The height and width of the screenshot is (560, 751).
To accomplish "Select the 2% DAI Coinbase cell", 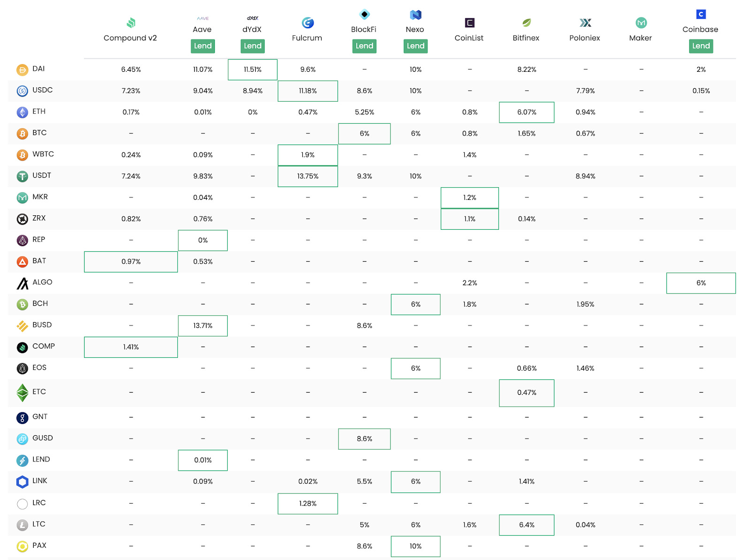I will pyautogui.click(x=701, y=69).
